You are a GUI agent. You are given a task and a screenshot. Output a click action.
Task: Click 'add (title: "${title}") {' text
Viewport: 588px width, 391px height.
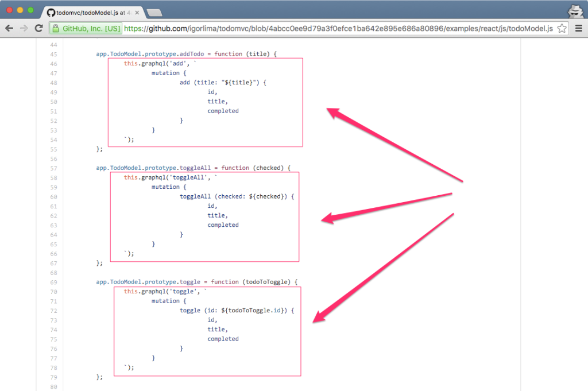point(223,83)
